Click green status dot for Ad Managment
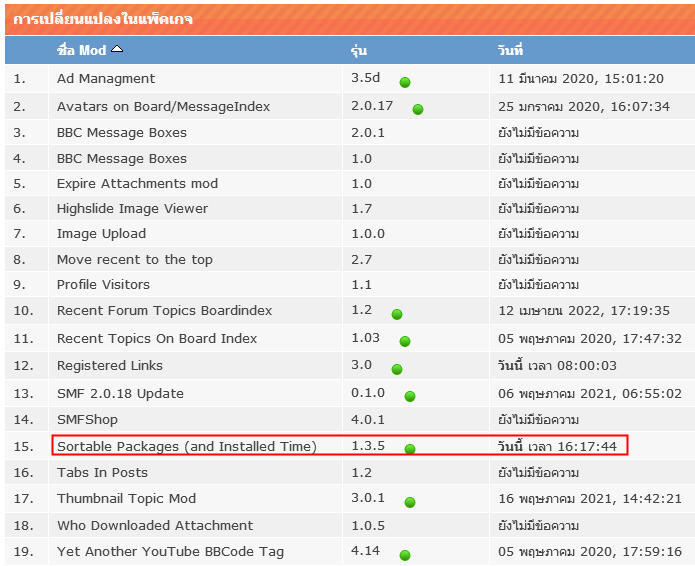 tap(405, 82)
